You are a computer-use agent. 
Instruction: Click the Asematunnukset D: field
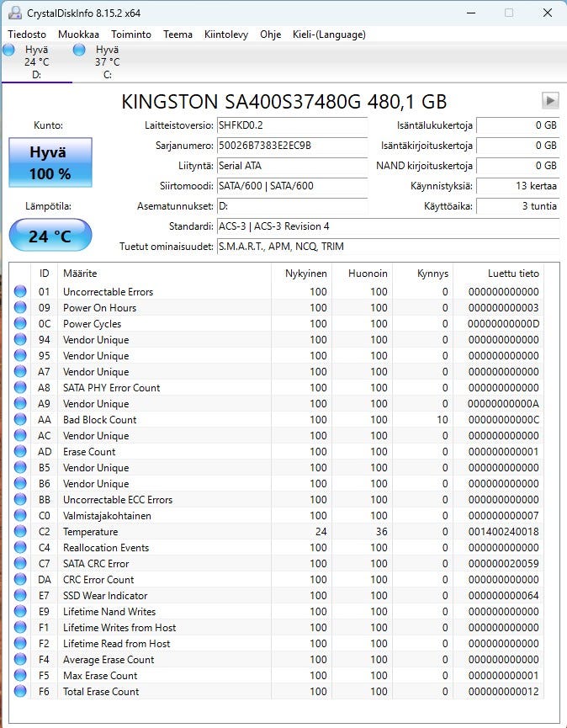pyautogui.click(x=292, y=206)
